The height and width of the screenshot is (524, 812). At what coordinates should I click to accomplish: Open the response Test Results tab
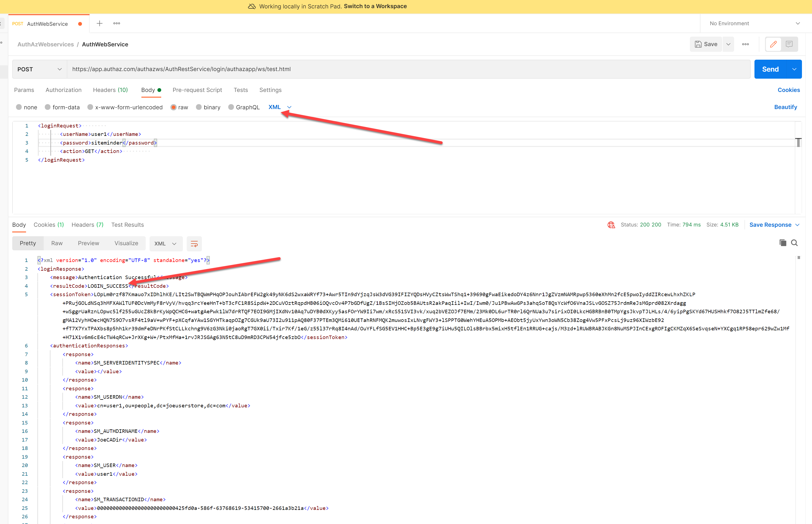[x=127, y=225]
